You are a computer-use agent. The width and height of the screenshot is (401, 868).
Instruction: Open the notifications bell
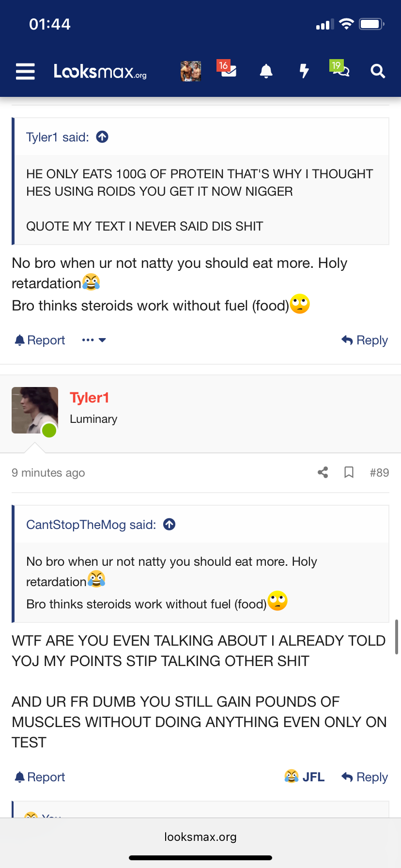pyautogui.click(x=266, y=72)
